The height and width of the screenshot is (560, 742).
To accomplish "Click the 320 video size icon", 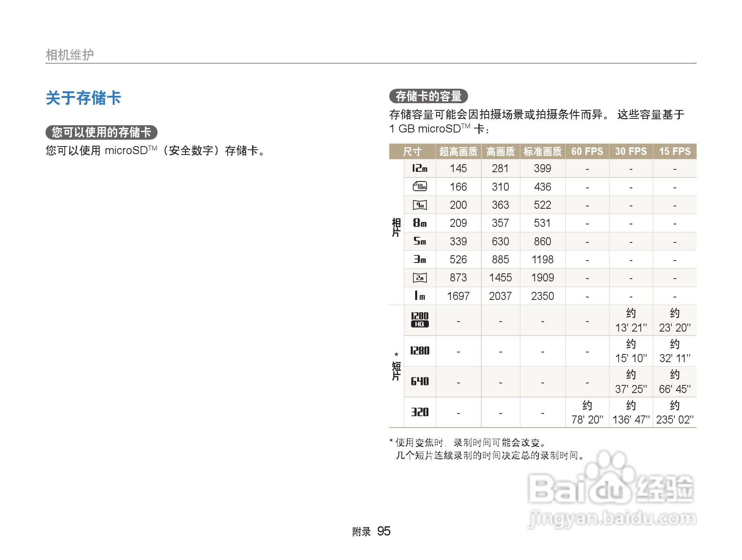I will coord(420,412).
